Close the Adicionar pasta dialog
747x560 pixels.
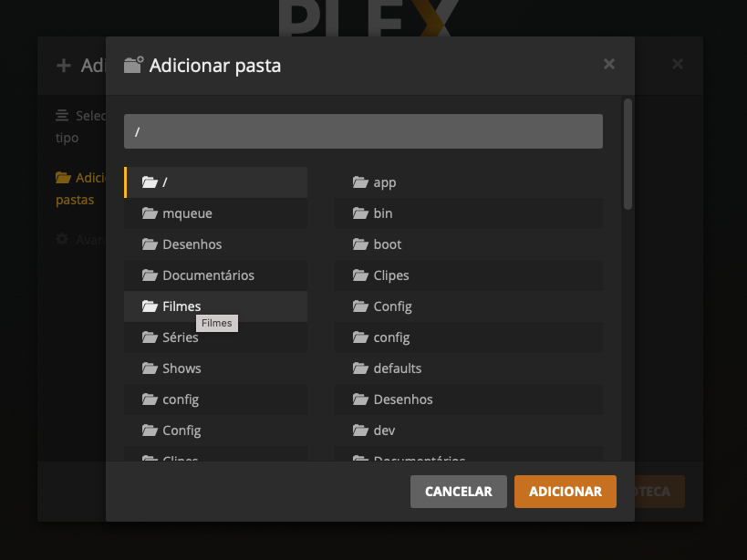point(609,64)
